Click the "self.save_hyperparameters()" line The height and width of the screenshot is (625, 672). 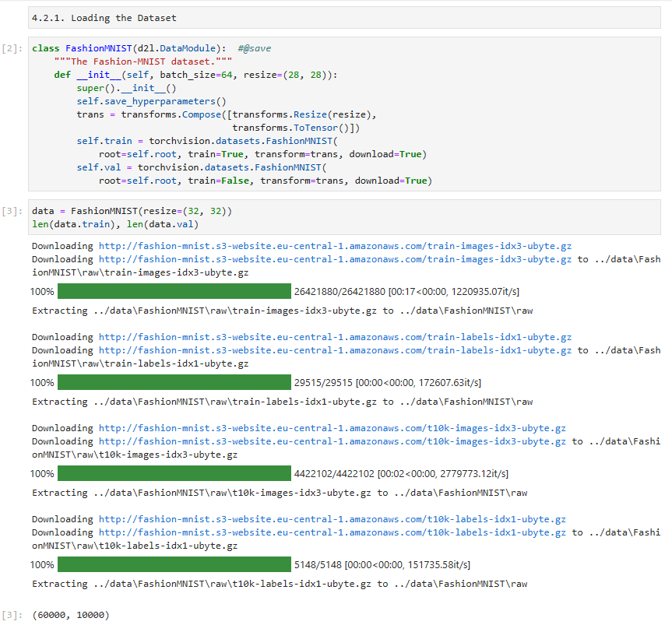tap(151, 101)
